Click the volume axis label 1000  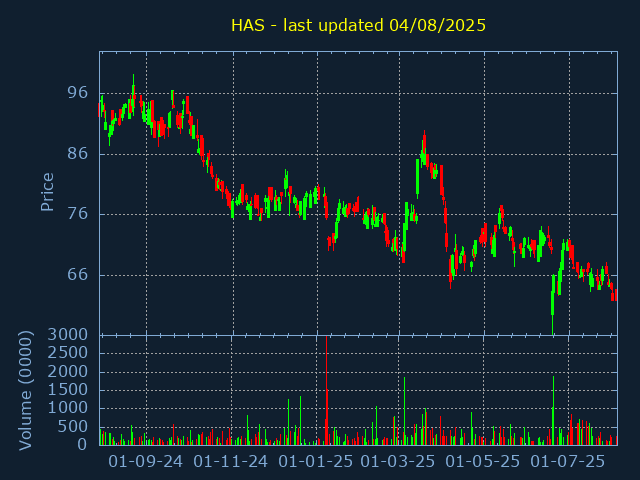click(x=68, y=408)
